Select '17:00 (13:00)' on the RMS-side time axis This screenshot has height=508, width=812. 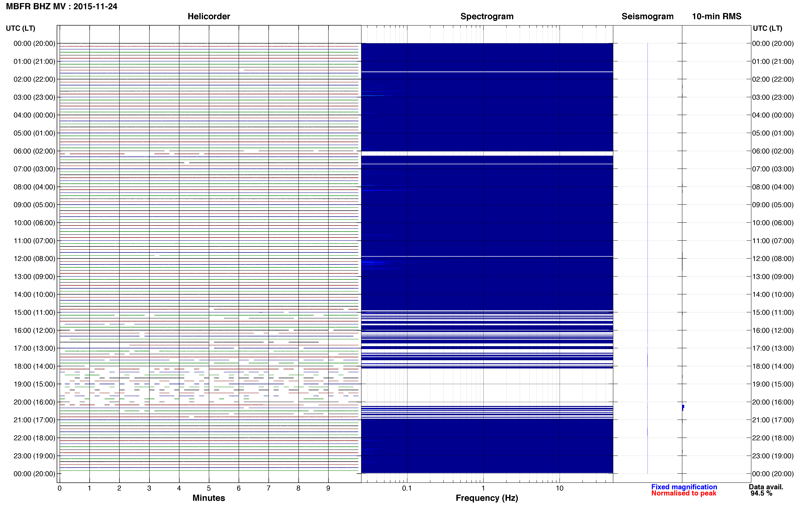773,348
